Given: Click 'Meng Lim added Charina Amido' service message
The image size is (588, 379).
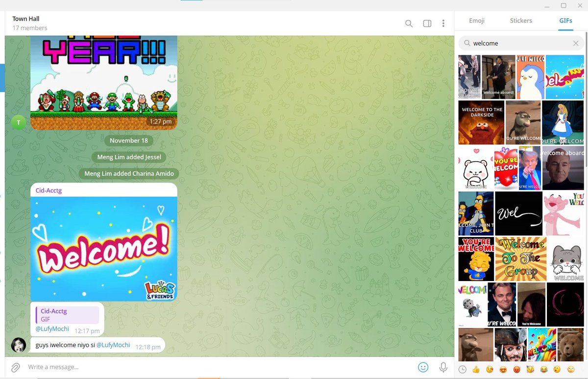Looking at the screenshot, I should tap(129, 174).
